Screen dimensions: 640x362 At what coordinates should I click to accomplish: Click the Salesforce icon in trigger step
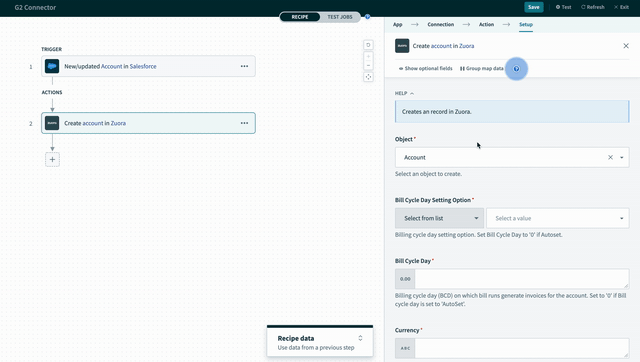point(52,66)
